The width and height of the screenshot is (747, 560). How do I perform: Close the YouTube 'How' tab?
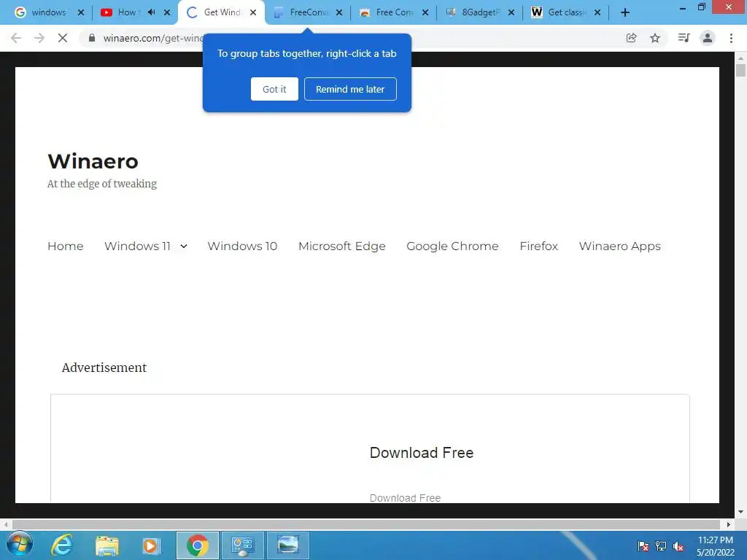[x=167, y=12]
